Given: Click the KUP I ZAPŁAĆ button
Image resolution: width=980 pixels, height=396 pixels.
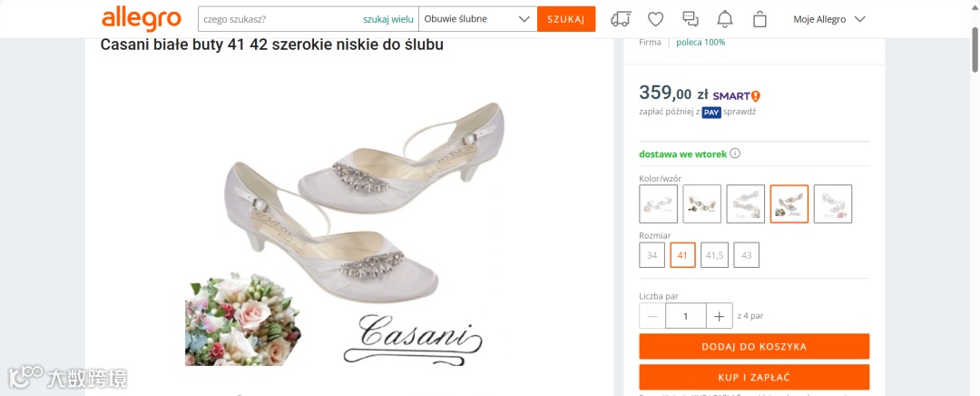Looking at the screenshot, I should pyautogui.click(x=754, y=377).
